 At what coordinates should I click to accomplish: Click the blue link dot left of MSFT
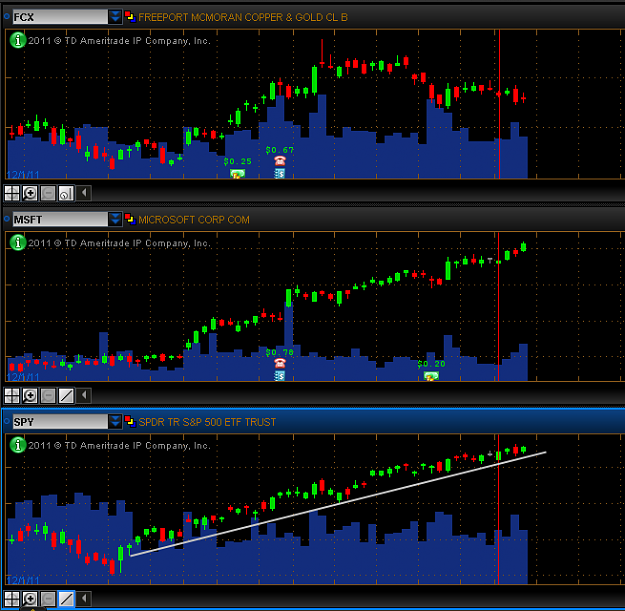coord(7,219)
